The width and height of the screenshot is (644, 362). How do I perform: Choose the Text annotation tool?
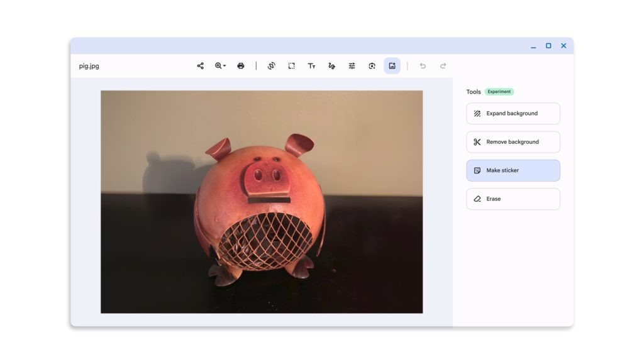311,66
